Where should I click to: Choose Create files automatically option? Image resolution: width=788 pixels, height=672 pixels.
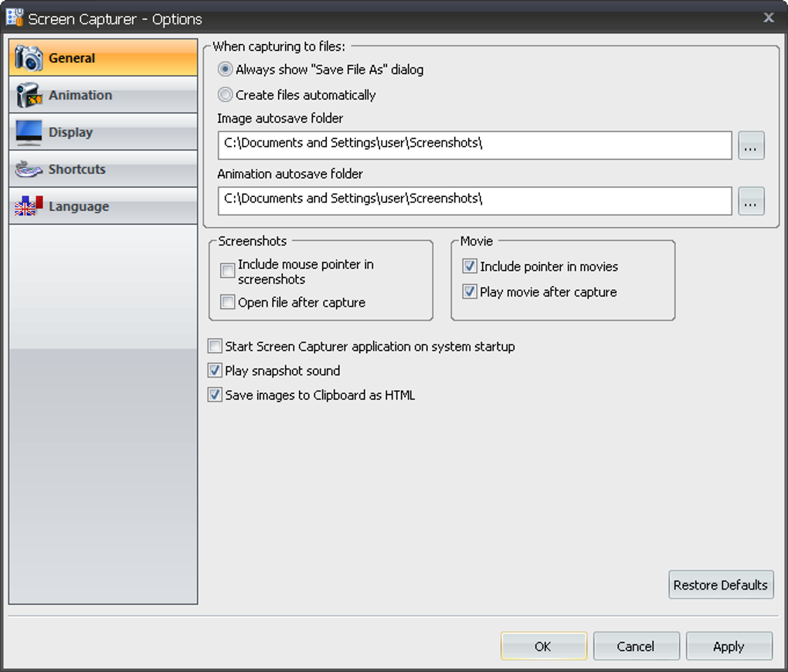tap(226, 95)
